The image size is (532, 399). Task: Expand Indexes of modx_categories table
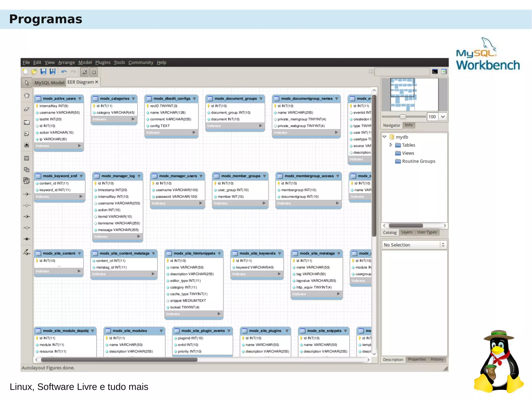(x=133, y=119)
